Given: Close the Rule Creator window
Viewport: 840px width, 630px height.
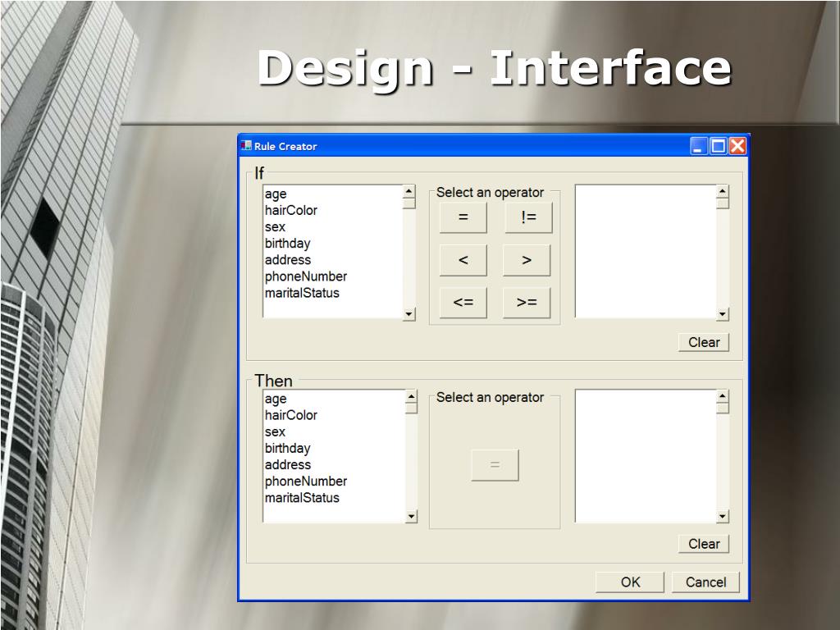Looking at the screenshot, I should pos(737,146).
